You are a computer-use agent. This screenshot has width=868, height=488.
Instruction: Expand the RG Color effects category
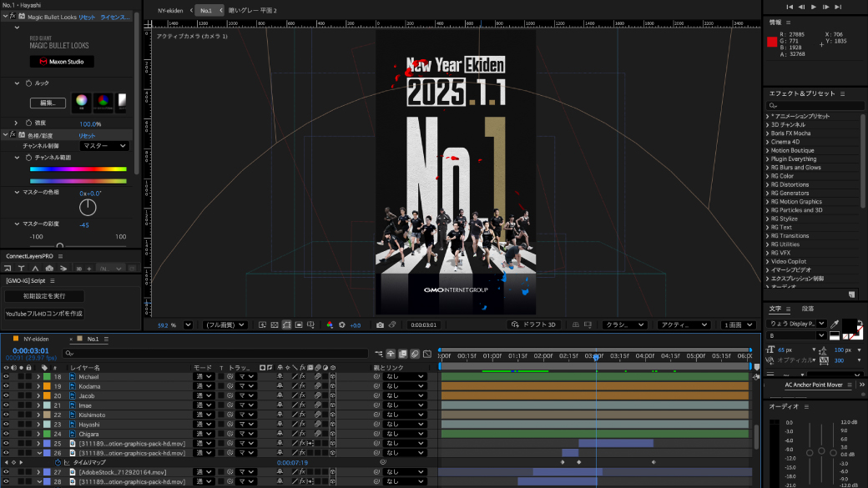point(767,176)
